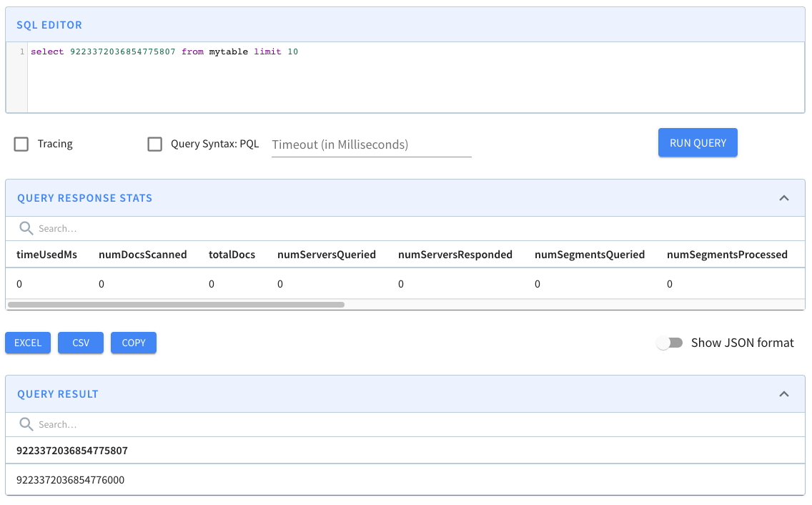Click the stats table horizontal scrollbar
Viewport: 812px width, 505px height.
[176, 305]
